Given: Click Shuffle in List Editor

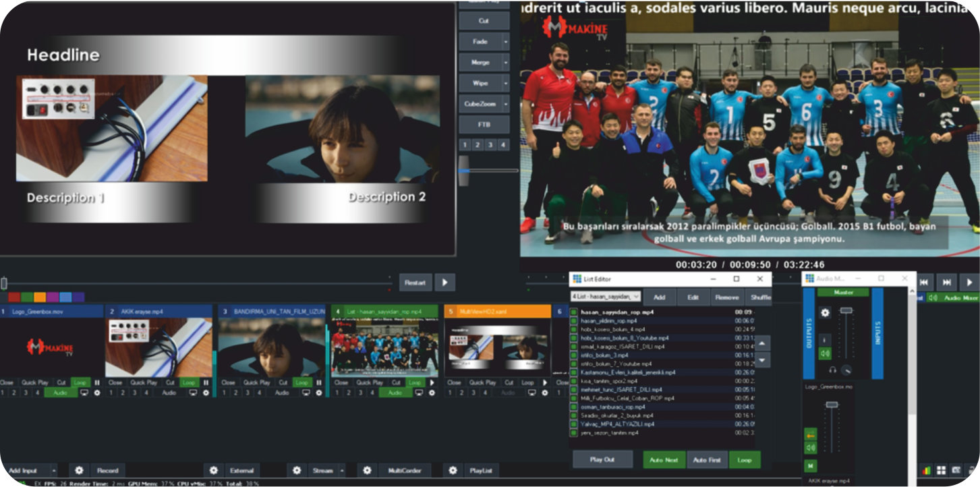Looking at the screenshot, I should click(759, 297).
